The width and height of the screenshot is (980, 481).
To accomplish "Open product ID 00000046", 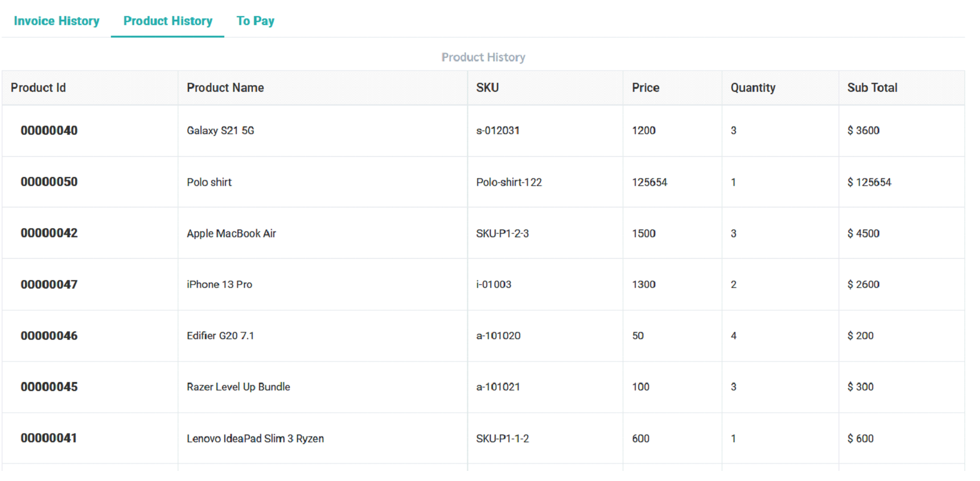I will coord(49,336).
